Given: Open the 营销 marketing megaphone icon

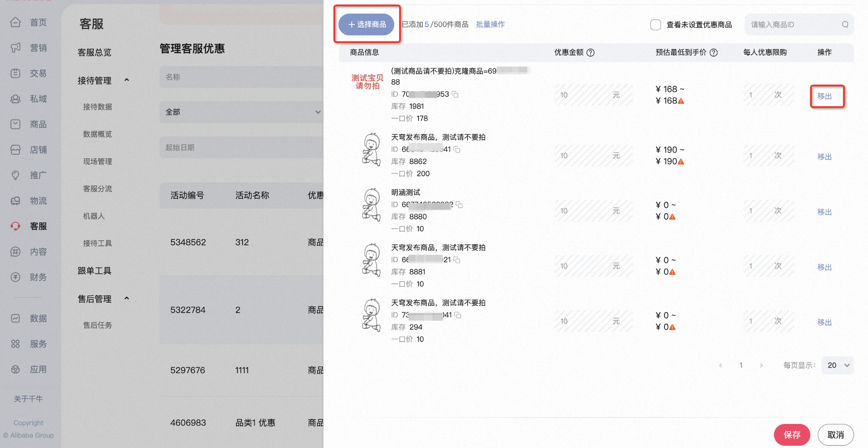Looking at the screenshot, I should 15,48.
